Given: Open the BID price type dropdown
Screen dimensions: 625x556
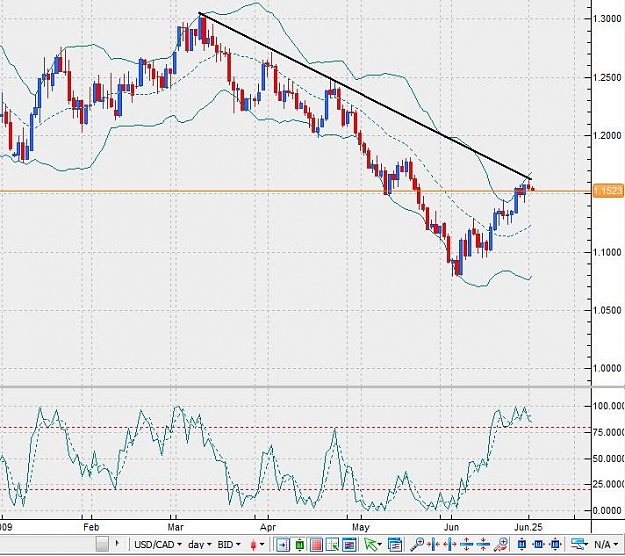Looking at the screenshot, I should click(229, 544).
